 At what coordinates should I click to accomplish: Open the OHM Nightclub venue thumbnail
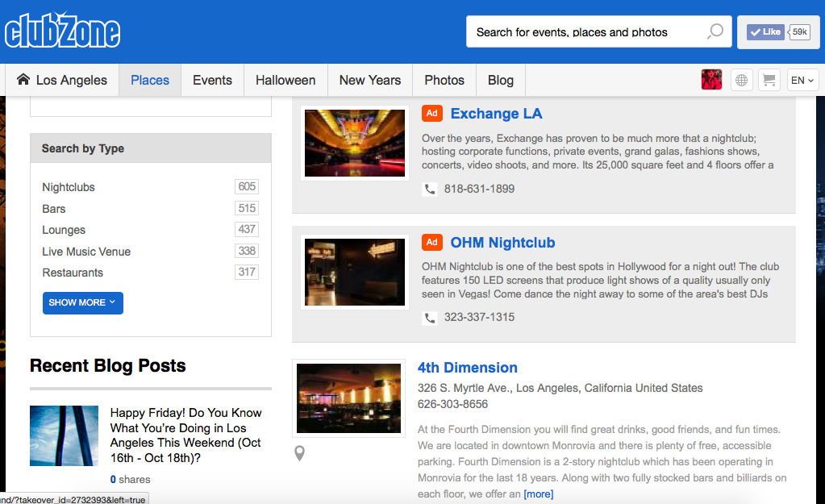point(355,272)
